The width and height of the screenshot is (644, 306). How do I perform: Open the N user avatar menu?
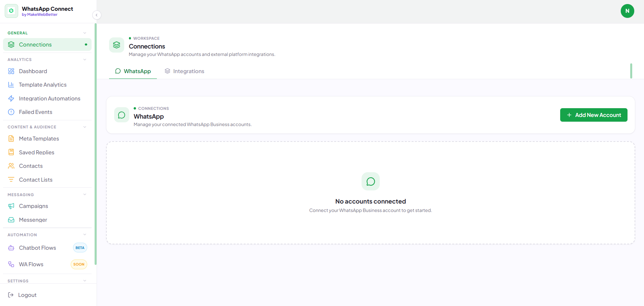click(x=627, y=11)
